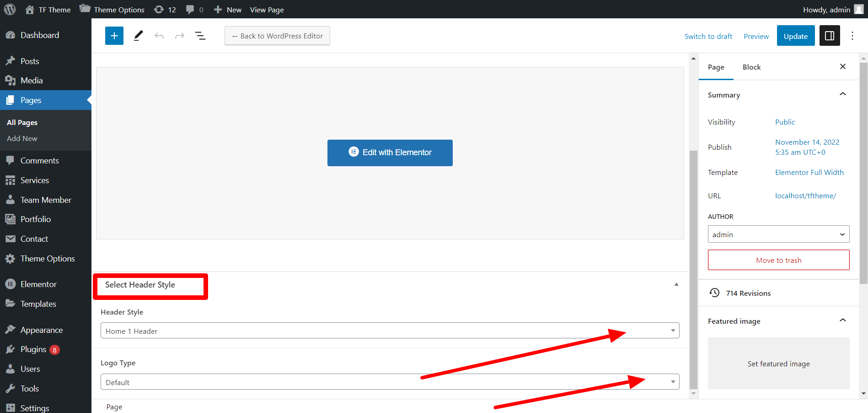
Task: Open Elementor in the admin sidebar
Action: [38, 284]
